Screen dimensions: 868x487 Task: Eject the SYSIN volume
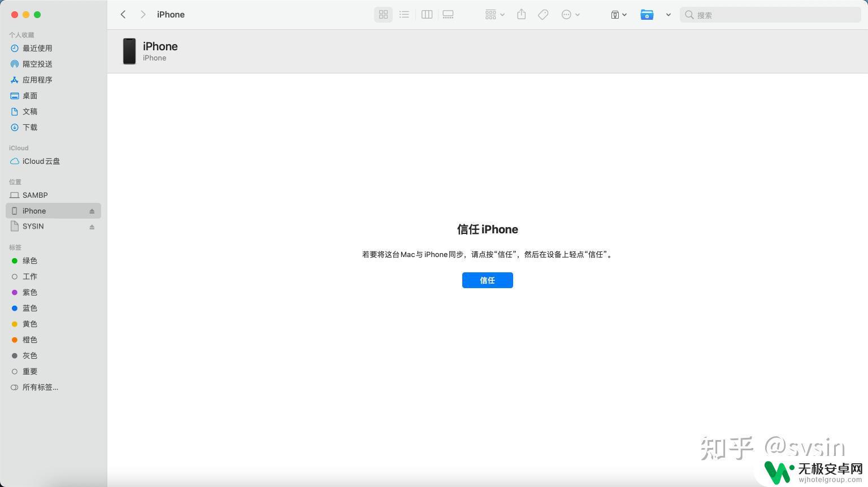click(x=92, y=227)
